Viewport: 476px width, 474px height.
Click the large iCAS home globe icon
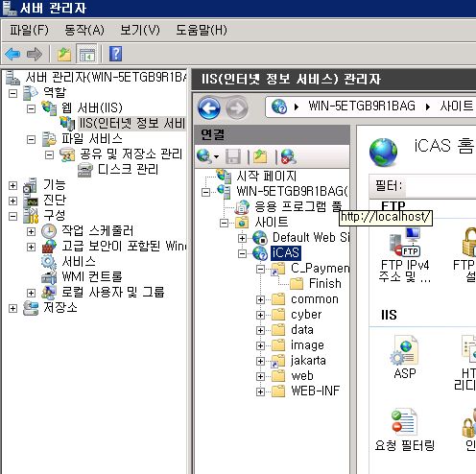383,153
